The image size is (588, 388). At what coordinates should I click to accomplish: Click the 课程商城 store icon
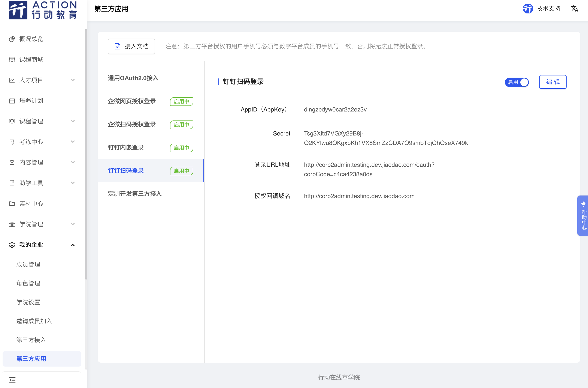(12, 60)
